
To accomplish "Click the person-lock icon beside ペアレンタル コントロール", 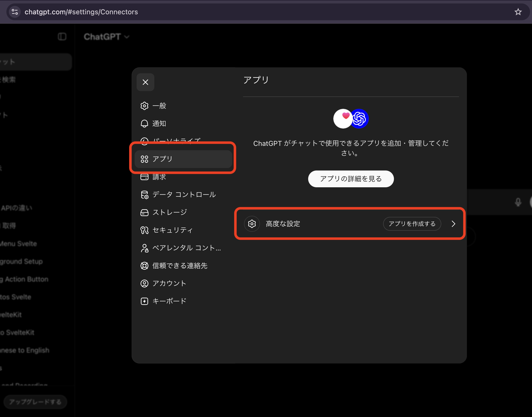I will (144, 248).
